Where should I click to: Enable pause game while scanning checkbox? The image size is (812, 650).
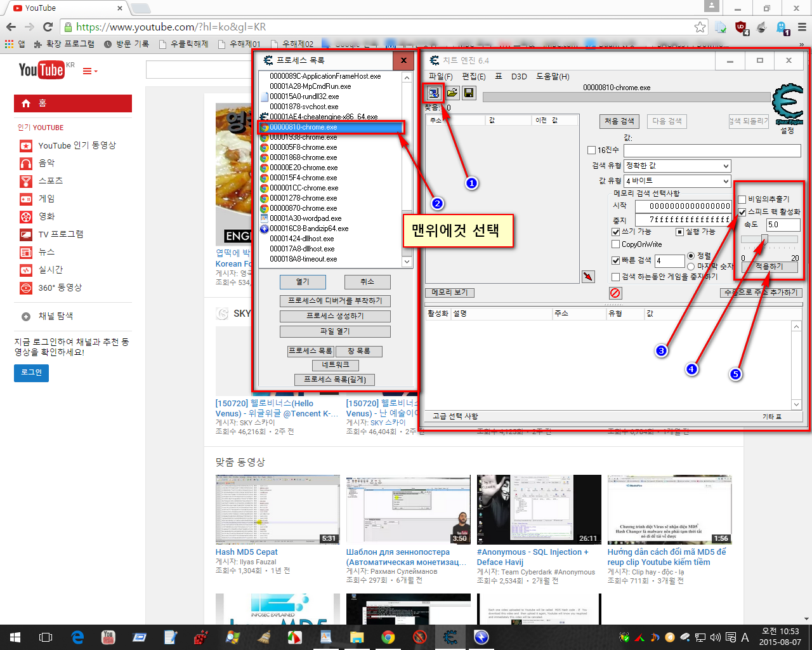point(615,277)
